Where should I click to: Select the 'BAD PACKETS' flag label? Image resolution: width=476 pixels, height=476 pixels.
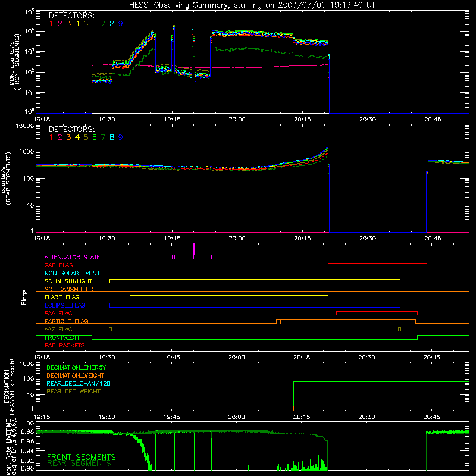coord(65,345)
